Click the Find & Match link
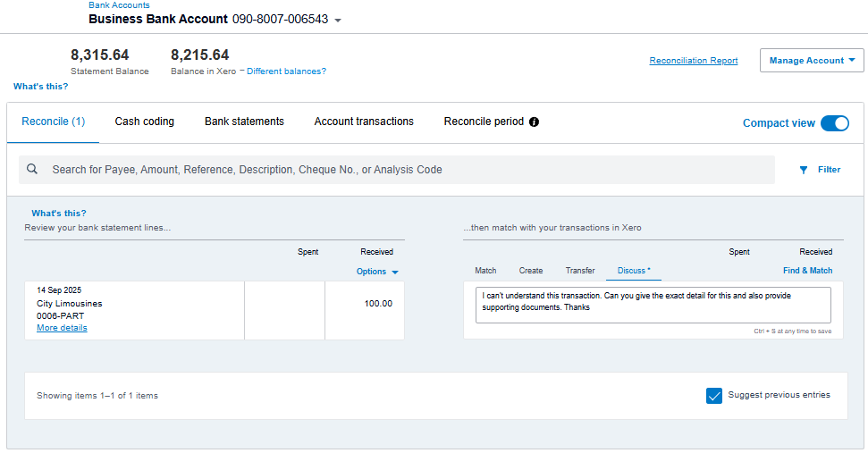The width and height of the screenshot is (868, 453). [x=807, y=271]
